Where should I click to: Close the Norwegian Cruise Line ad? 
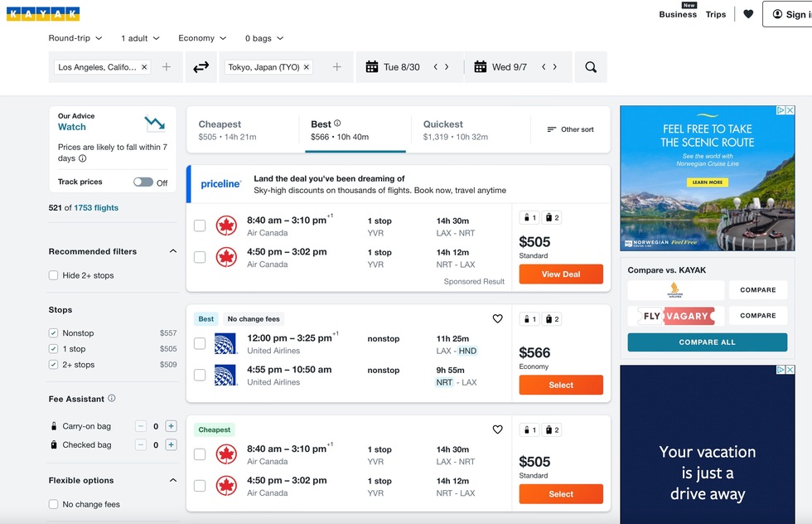[790, 110]
